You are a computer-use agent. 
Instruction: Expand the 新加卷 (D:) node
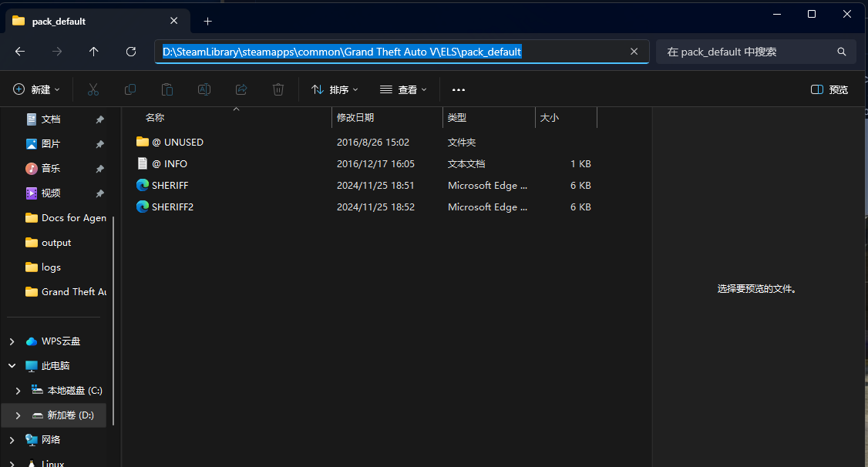coord(18,415)
